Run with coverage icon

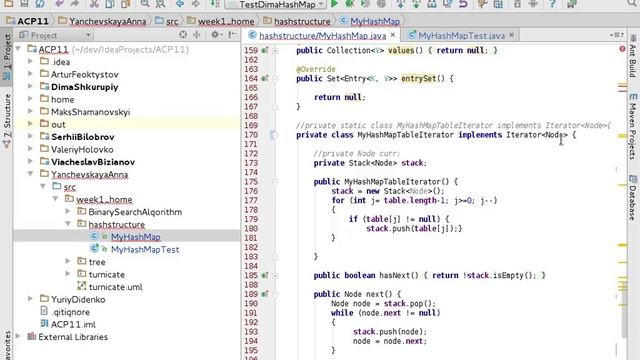[365, 4]
